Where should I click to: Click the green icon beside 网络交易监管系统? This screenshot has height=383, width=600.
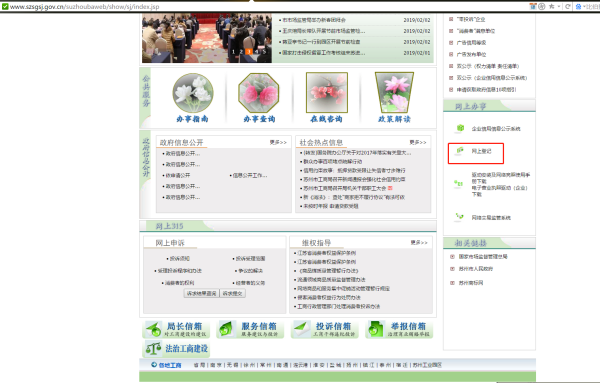pyautogui.click(x=459, y=217)
